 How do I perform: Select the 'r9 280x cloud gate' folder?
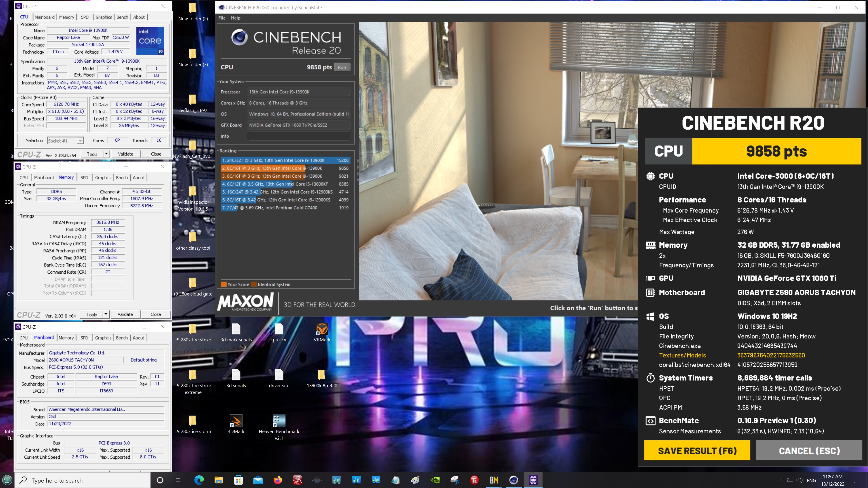pyautogui.click(x=193, y=287)
